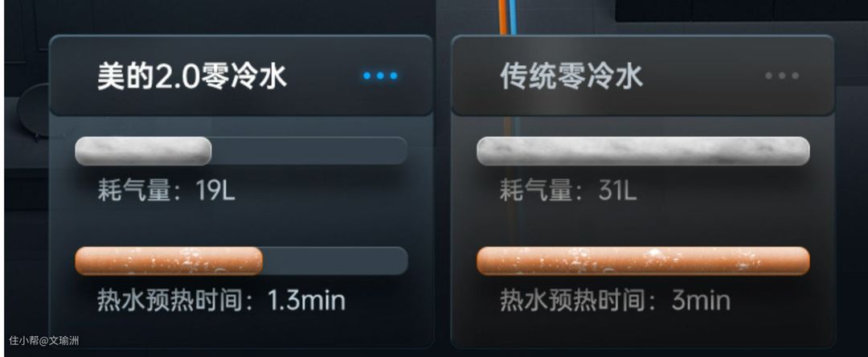The width and height of the screenshot is (868, 357).
Task: Click the copper preheat bar above 1.3min
Action: pos(169,261)
